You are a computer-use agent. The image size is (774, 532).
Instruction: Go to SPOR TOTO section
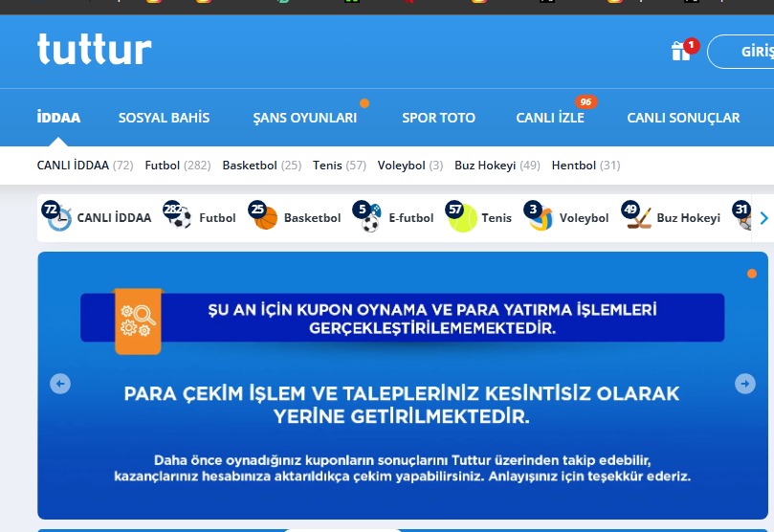[438, 118]
